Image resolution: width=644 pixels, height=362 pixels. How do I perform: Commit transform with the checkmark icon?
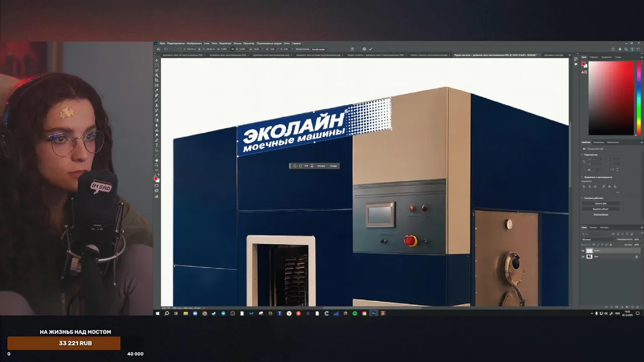370,49
